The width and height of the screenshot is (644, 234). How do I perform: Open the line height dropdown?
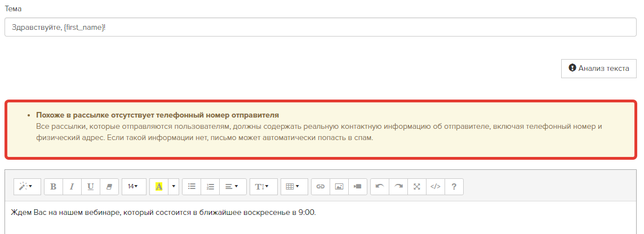263,186
